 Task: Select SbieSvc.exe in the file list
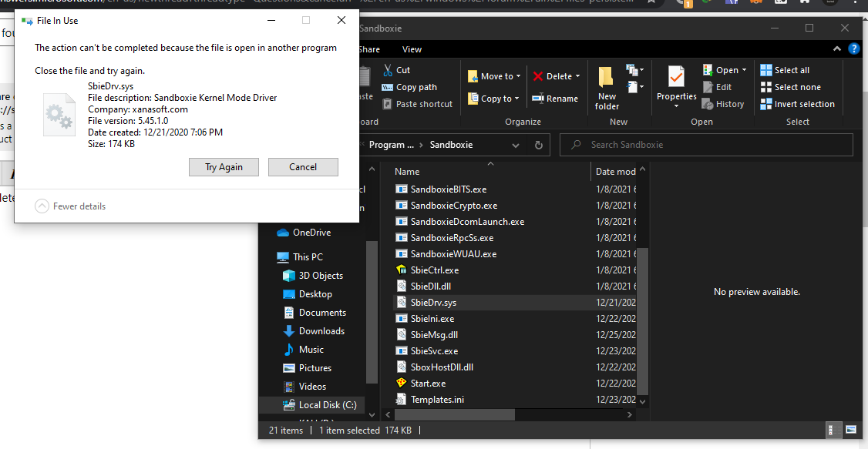434,351
